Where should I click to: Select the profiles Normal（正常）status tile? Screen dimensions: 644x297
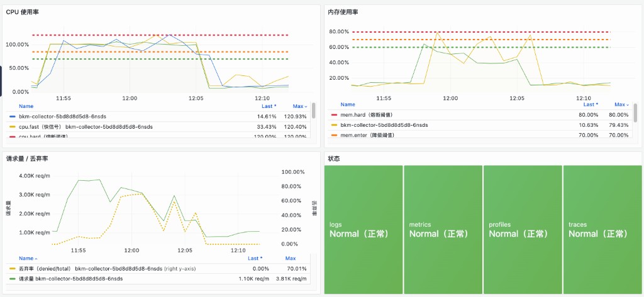click(523, 229)
